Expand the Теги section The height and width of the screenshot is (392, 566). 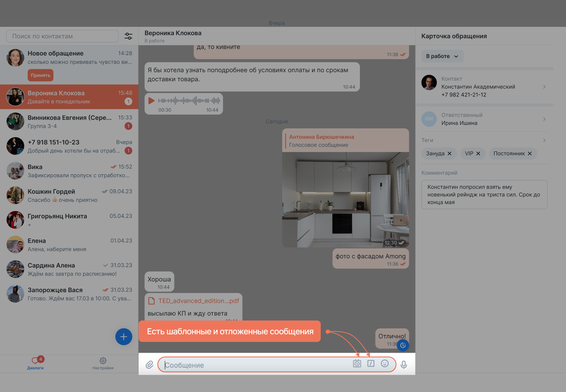pyautogui.click(x=545, y=140)
